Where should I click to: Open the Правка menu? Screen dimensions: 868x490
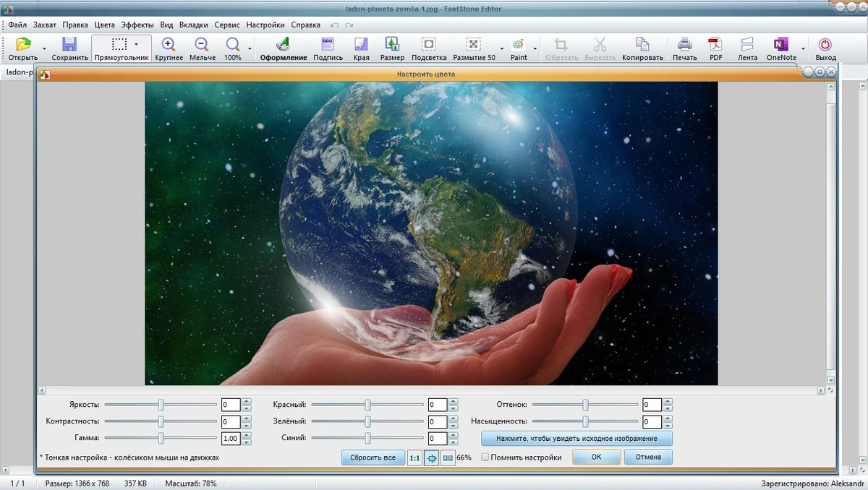[75, 25]
